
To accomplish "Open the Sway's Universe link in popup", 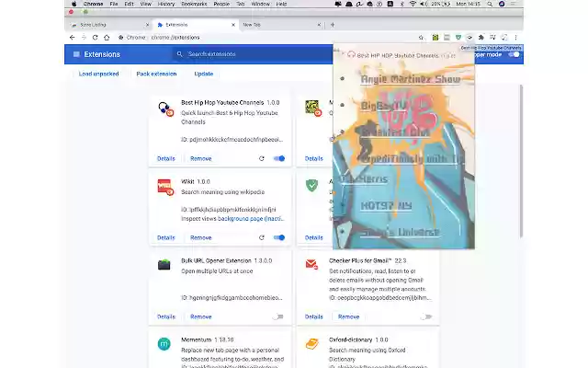I will click(400, 233).
